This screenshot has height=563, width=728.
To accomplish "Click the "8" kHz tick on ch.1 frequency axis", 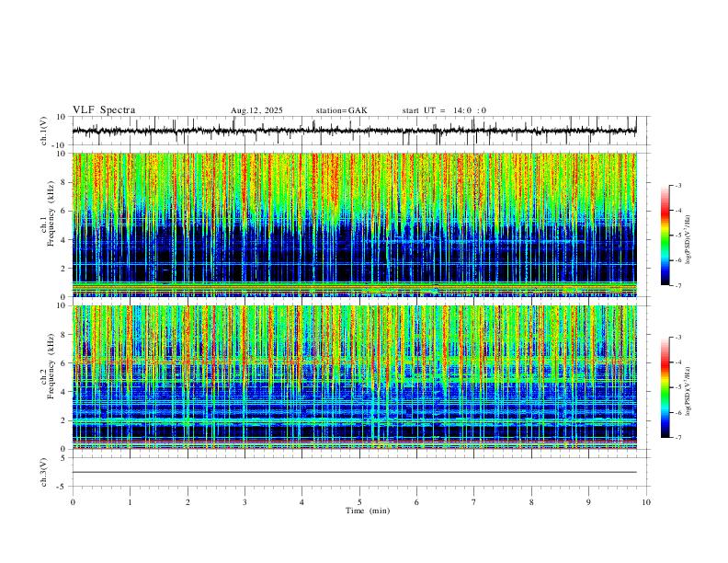I will (x=63, y=182).
